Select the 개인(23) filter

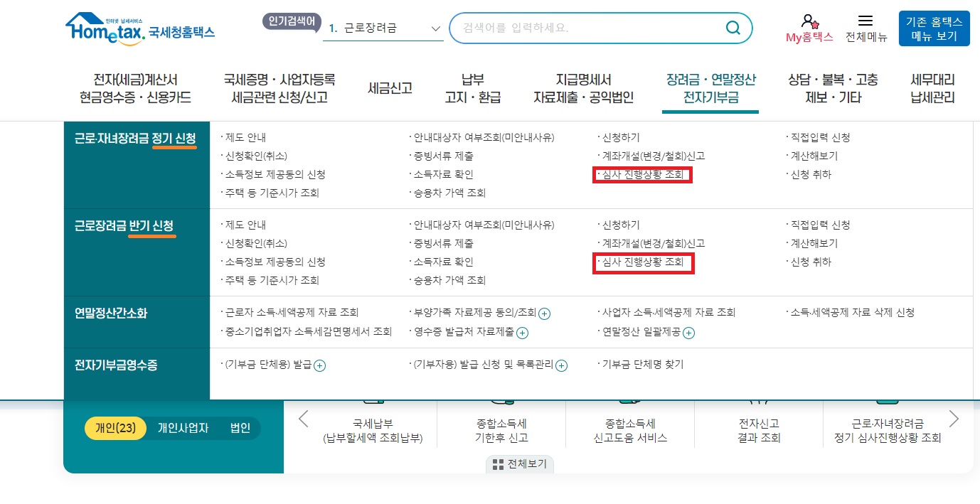click(115, 428)
